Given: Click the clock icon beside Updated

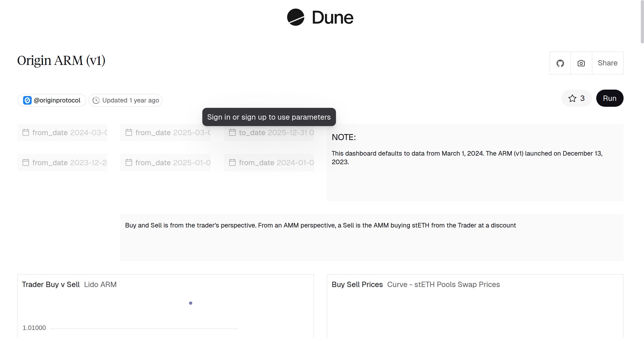Looking at the screenshot, I should click(96, 100).
